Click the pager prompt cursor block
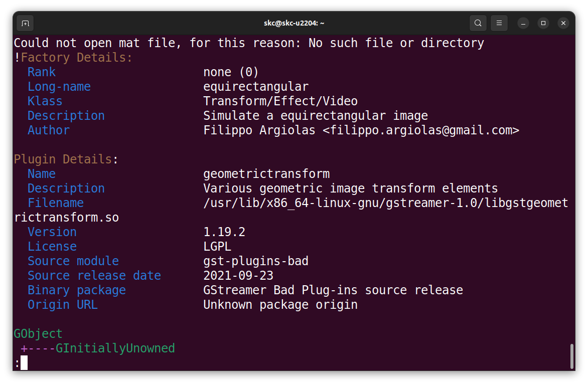Image resolution: width=588 pixels, height=385 pixels. 24,363
